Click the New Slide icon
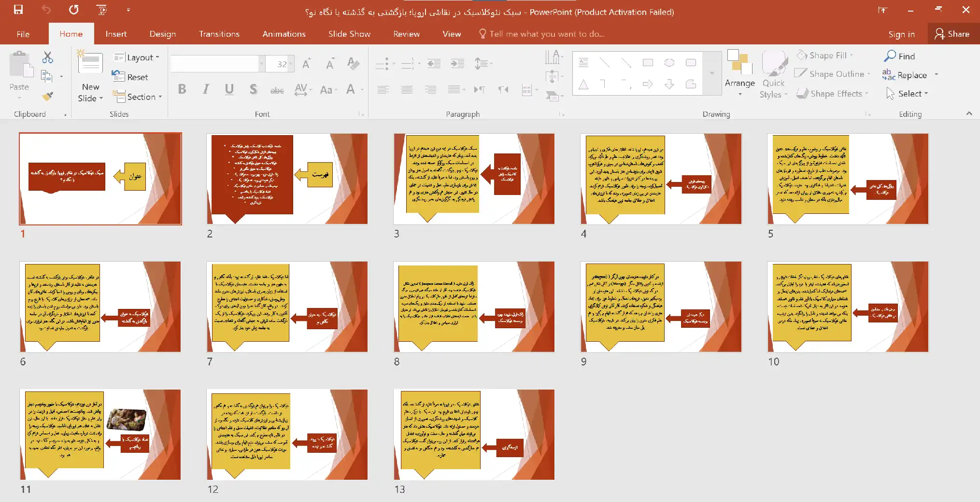 [x=90, y=65]
